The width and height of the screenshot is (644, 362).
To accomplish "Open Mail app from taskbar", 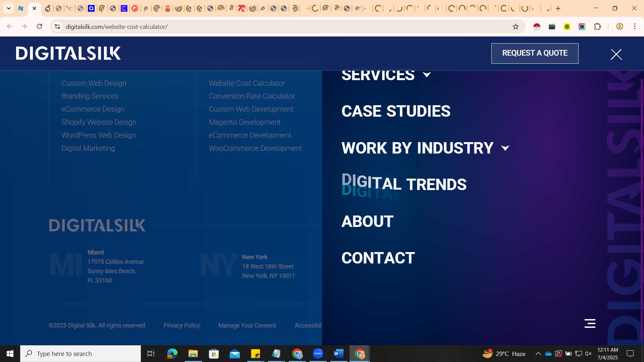I will click(234, 354).
